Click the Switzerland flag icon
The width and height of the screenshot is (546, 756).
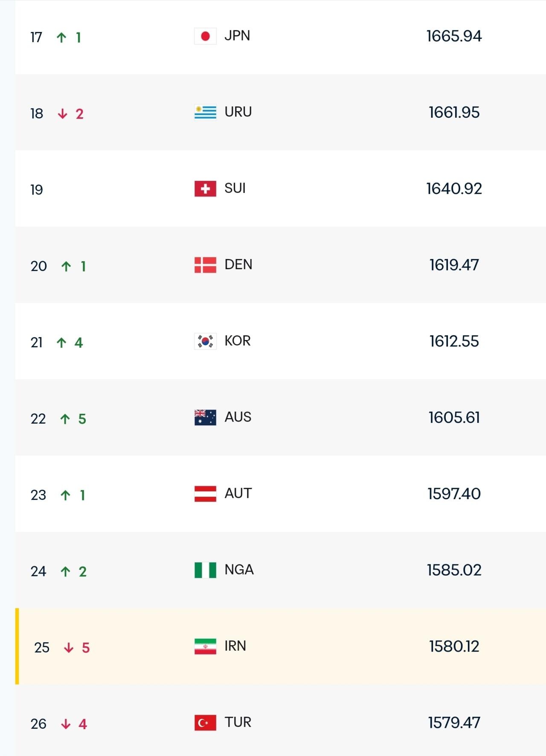pos(205,189)
